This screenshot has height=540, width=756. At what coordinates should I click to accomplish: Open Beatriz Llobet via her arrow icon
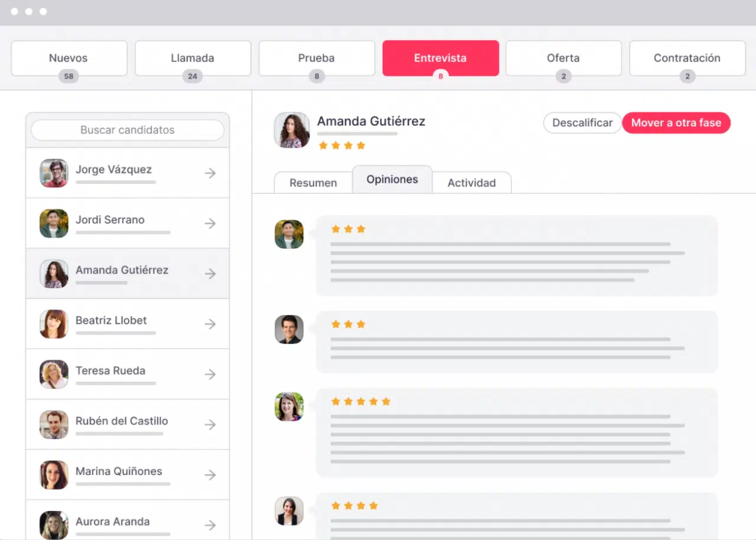[x=210, y=324]
